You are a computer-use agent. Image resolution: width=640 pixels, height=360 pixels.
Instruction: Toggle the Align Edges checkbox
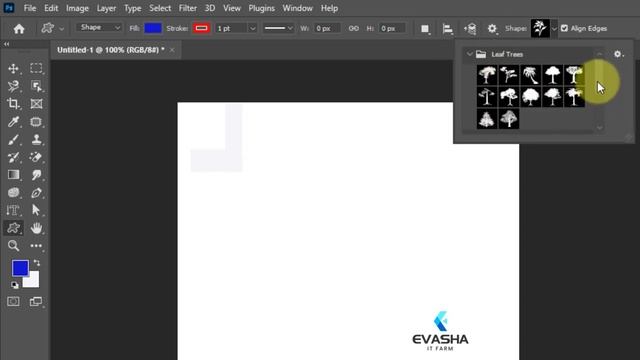[x=564, y=28]
